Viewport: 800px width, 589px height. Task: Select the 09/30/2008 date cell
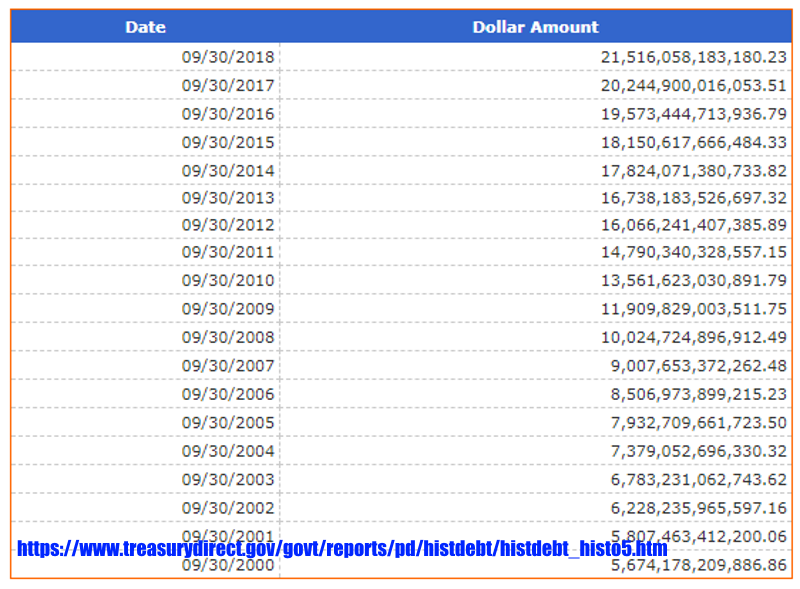[x=228, y=338]
